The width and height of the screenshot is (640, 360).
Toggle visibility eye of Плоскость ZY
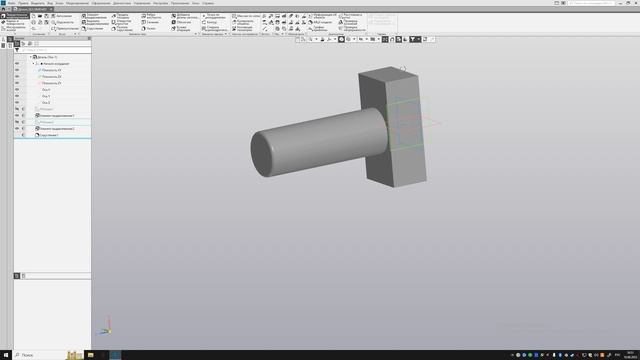point(17,83)
